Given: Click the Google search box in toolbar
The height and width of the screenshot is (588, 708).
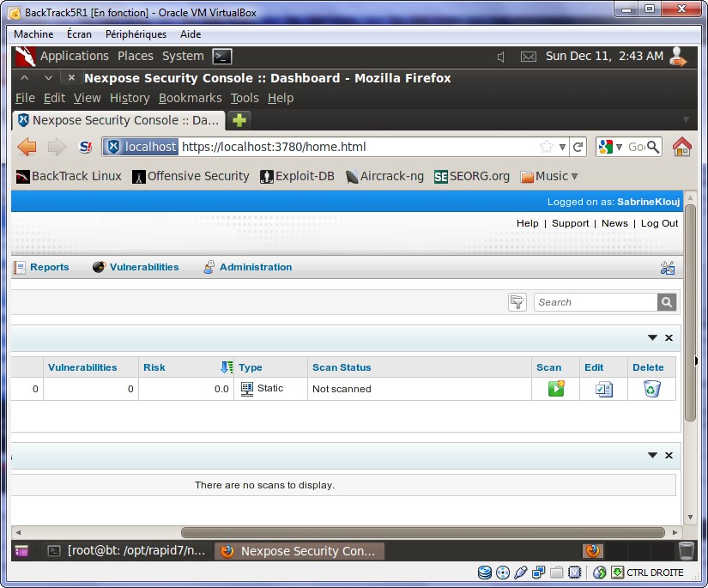Looking at the screenshot, I should [636, 147].
